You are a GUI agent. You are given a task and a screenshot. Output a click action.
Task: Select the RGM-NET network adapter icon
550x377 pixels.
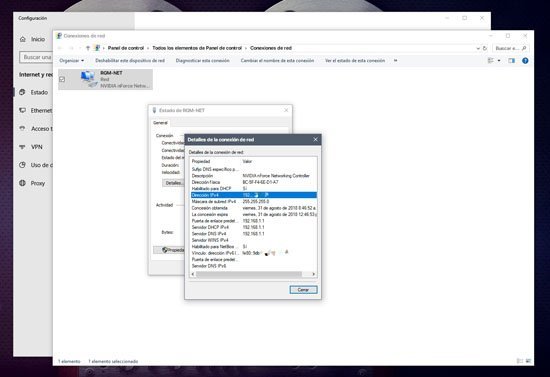[x=88, y=79]
